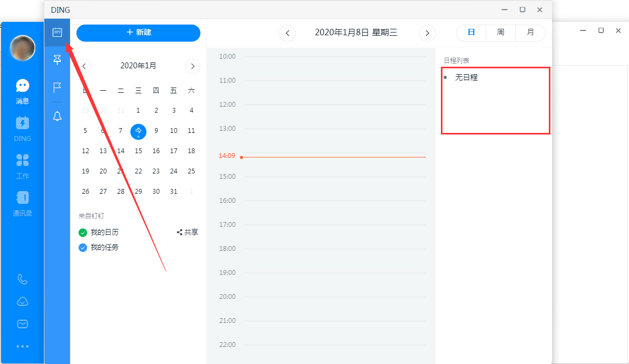Screen dimensions: 629x364
Task: Open the calendar schedule panel icon
Action: coord(57,31)
